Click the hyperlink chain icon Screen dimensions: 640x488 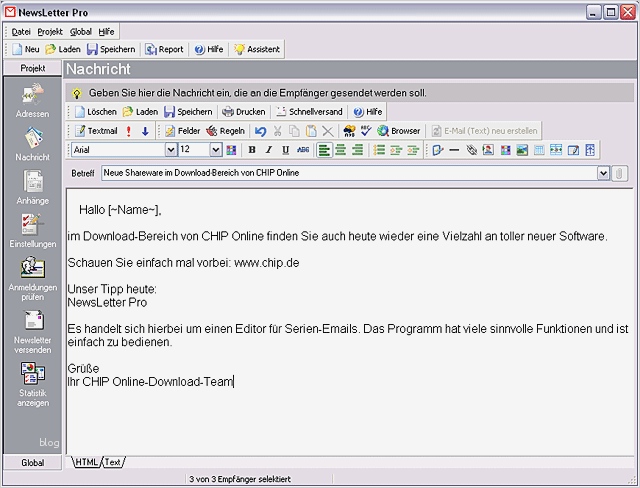(x=471, y=150)
